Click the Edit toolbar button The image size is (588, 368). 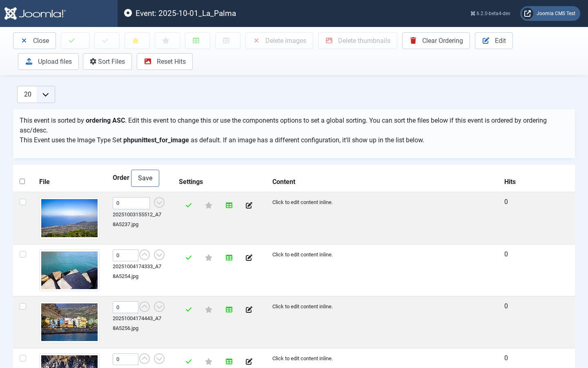tap(494, 40)
